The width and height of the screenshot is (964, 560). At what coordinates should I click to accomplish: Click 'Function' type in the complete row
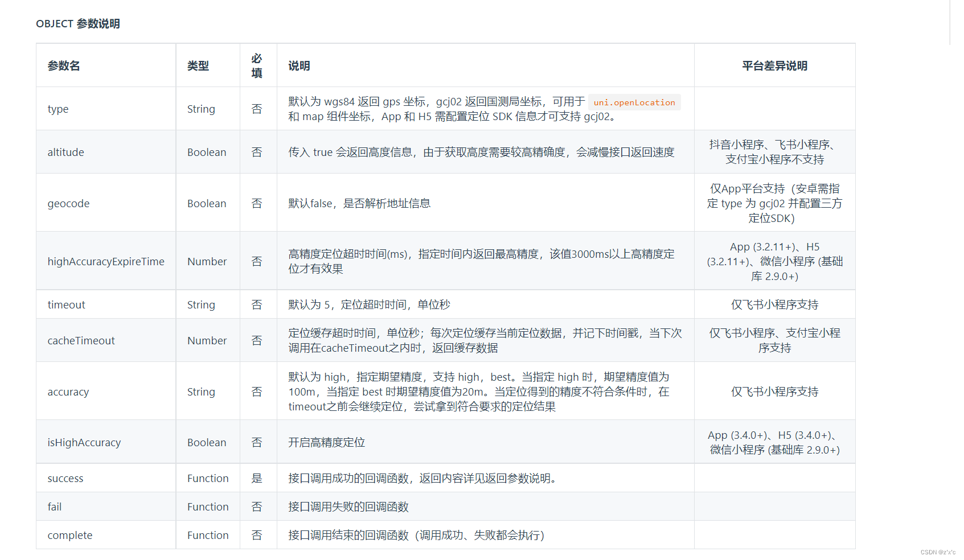pos(208,535)
